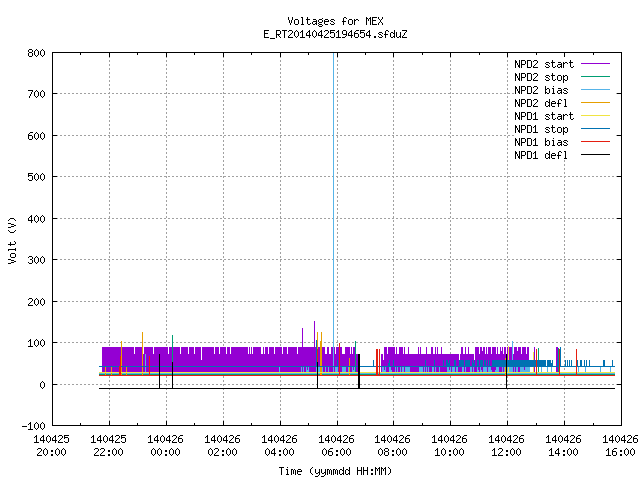Click the '140426 16:00' x-axis tick label
Viewport: 640px width, 480px height.
pyautogui.click(x=620, y=446)
